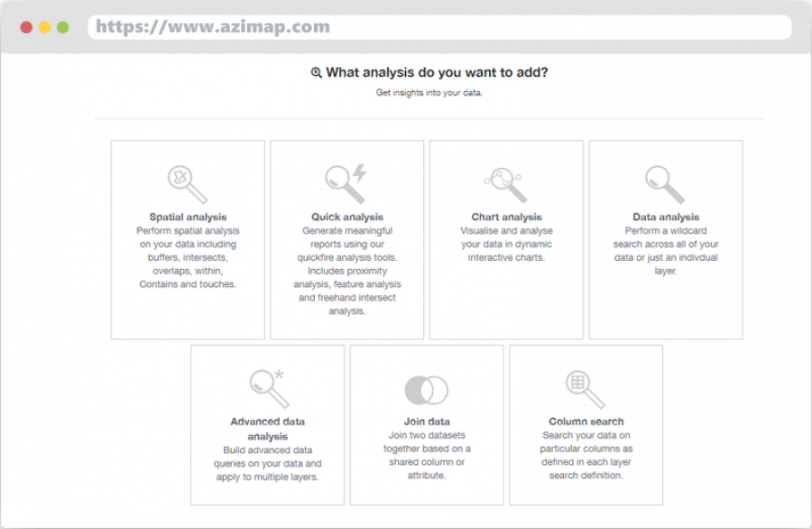The height and width of the screenshot is (529, 812).
Task: Click the Advanced data analysis asterisk icon
Action: [x=269, y=388]
